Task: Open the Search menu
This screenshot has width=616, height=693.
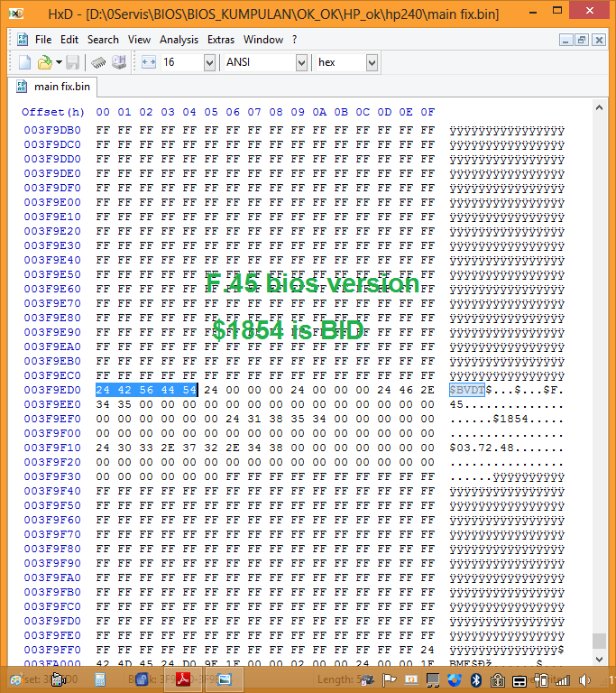Action: 103,40
